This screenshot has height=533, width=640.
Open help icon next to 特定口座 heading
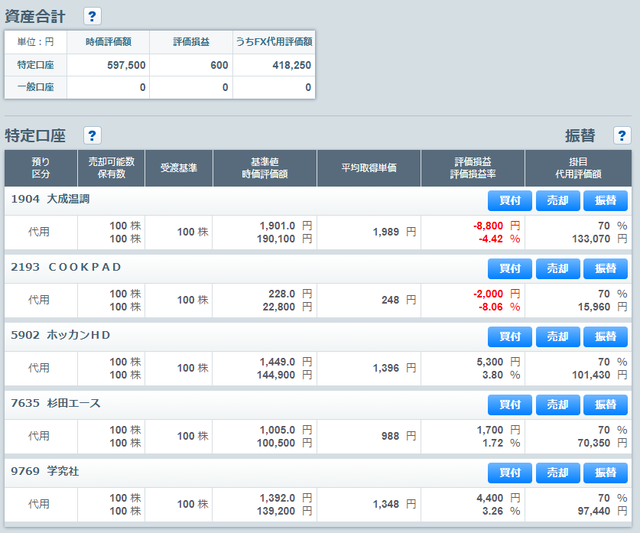[x=92, y=135]
